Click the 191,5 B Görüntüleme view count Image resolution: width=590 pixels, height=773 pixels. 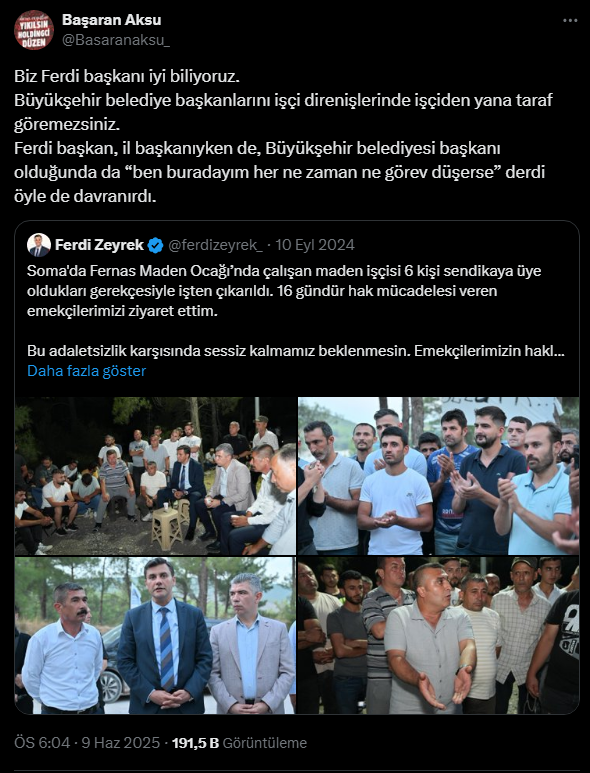(239, 742)
